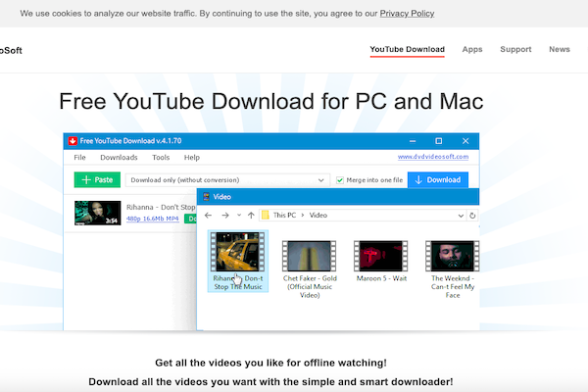
Task: Click the blue Download button
Action: click(438, 179)
